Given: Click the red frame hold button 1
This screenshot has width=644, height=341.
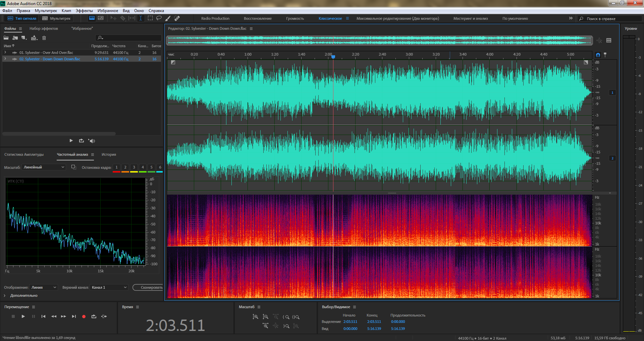Looking at the screenshot, I should [x=116, y=167].
